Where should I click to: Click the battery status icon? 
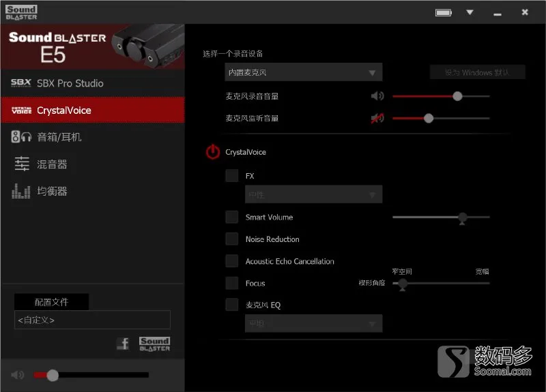tap(443, 12)
